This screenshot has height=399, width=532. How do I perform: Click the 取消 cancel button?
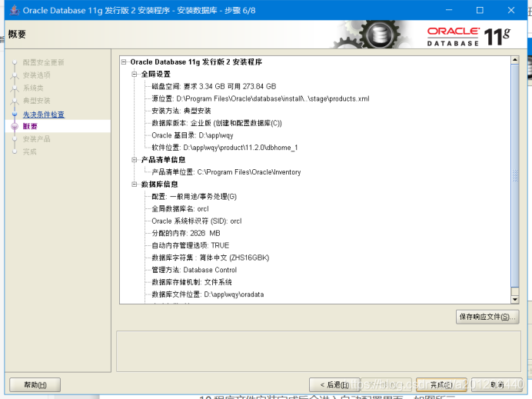click(x=497, y=384)
